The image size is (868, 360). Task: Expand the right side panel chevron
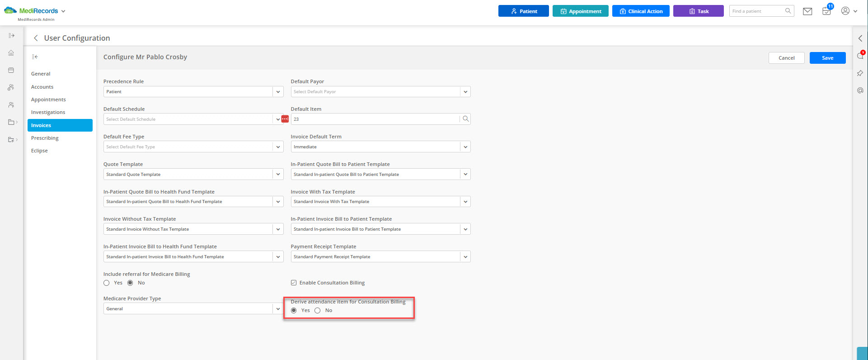point(860,38)
